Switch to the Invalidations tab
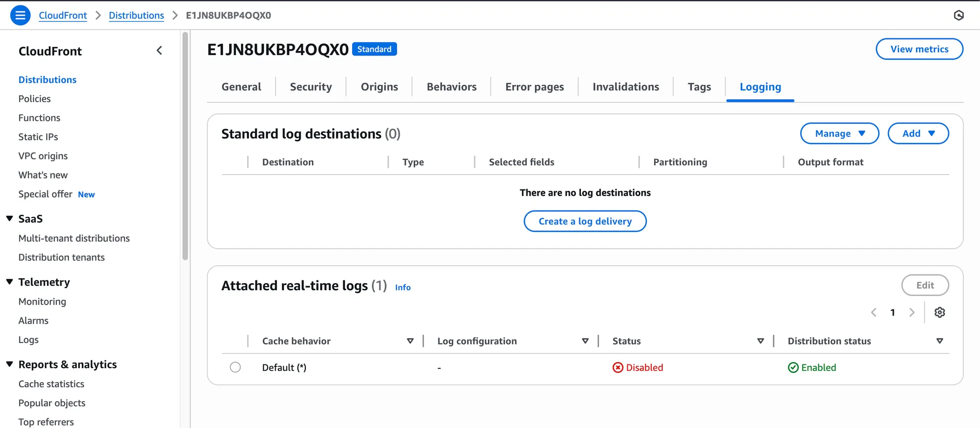The width and height of the screenshot is (980, 428). coord(625,87)
